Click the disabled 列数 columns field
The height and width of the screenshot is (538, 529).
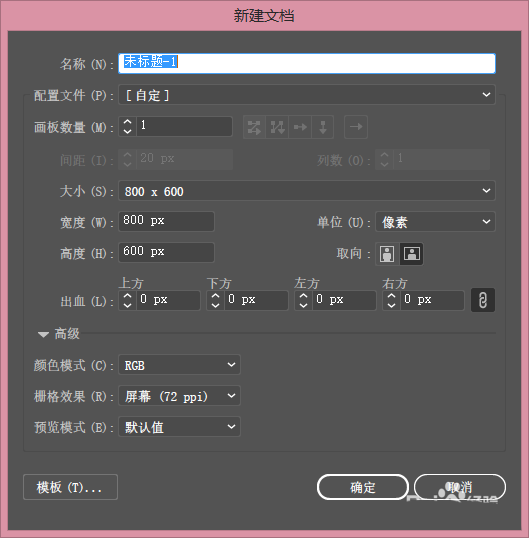tap(441, 159)
